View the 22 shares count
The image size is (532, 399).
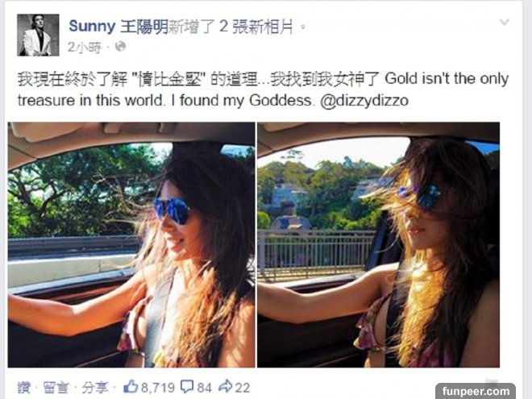243,388
